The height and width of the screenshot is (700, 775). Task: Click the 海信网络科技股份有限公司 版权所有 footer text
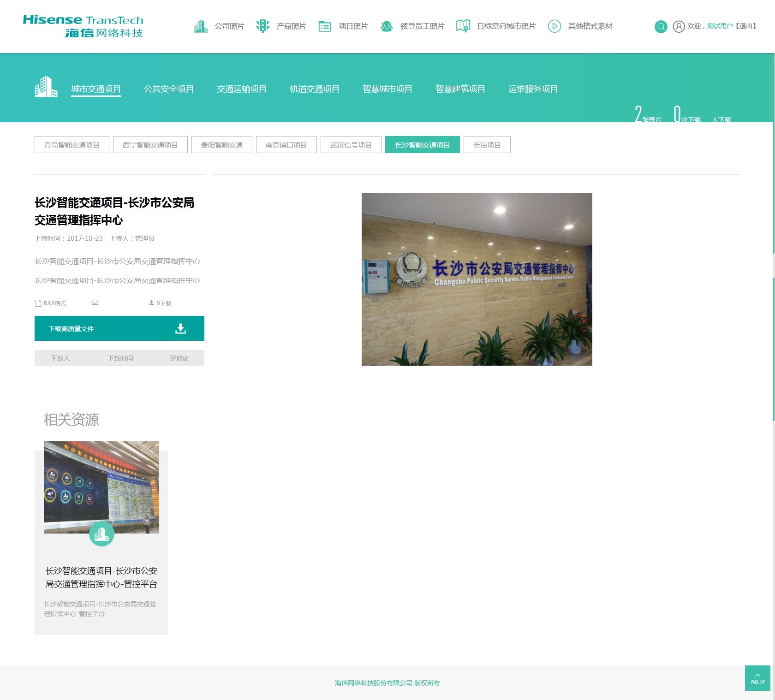387,683
